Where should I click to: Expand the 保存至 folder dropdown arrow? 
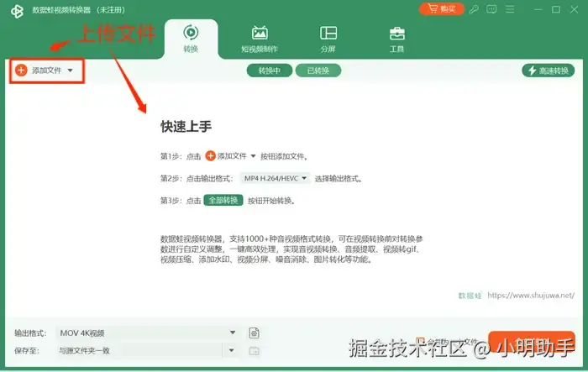point(231,350)
